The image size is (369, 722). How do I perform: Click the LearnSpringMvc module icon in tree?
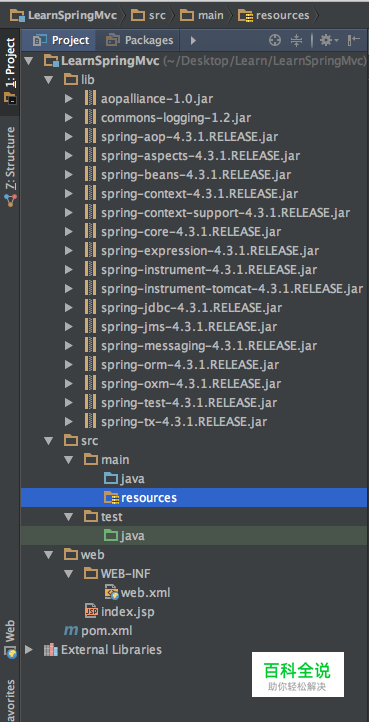[x=52, y=61]
